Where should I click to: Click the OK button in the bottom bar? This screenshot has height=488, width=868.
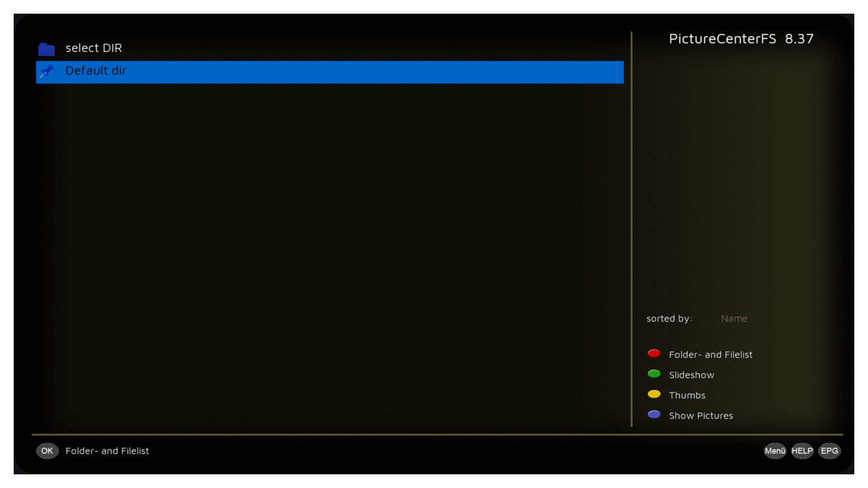tap(47, 451)
